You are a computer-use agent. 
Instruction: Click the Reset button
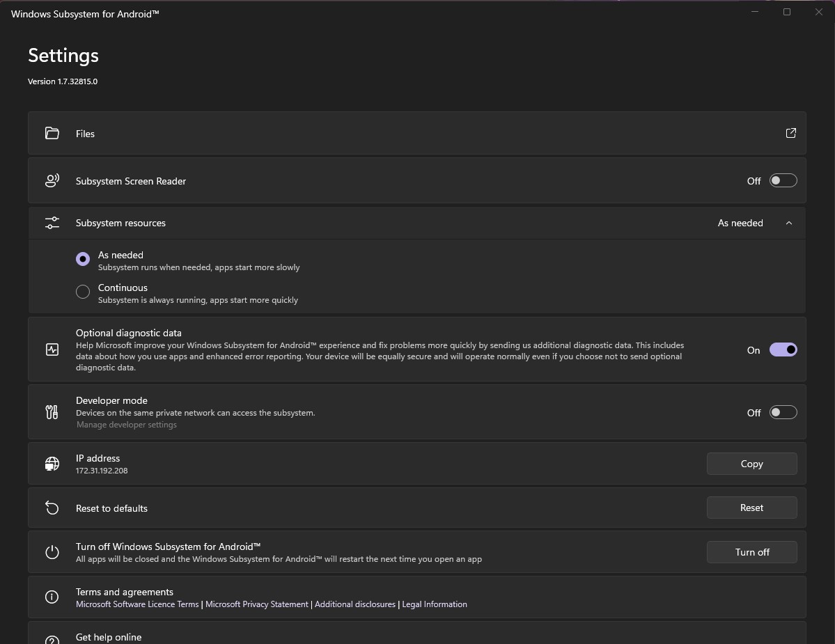tap(751, 508)
